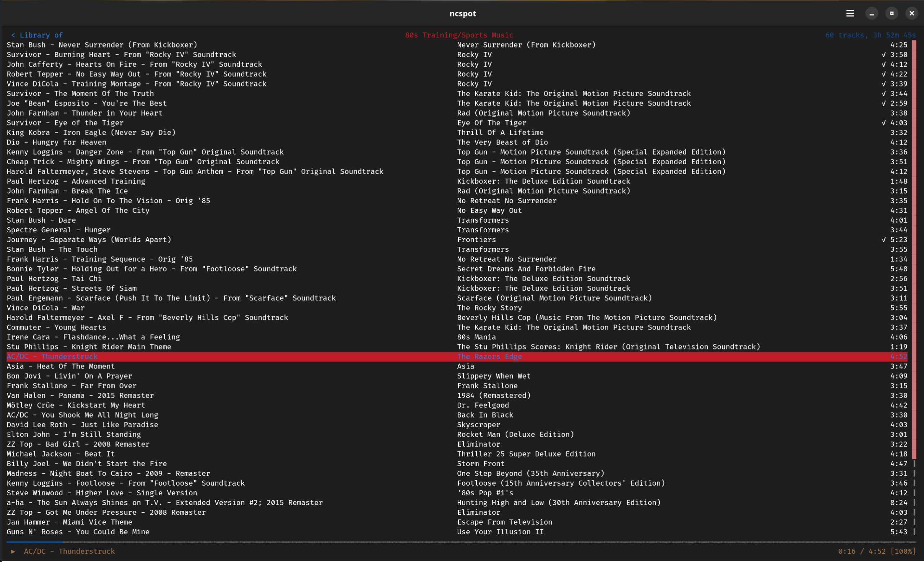Select 'John Farnham - Thunder in Your Heart'
The width and height of the screenshot is (924, 562).
point(457,113)
